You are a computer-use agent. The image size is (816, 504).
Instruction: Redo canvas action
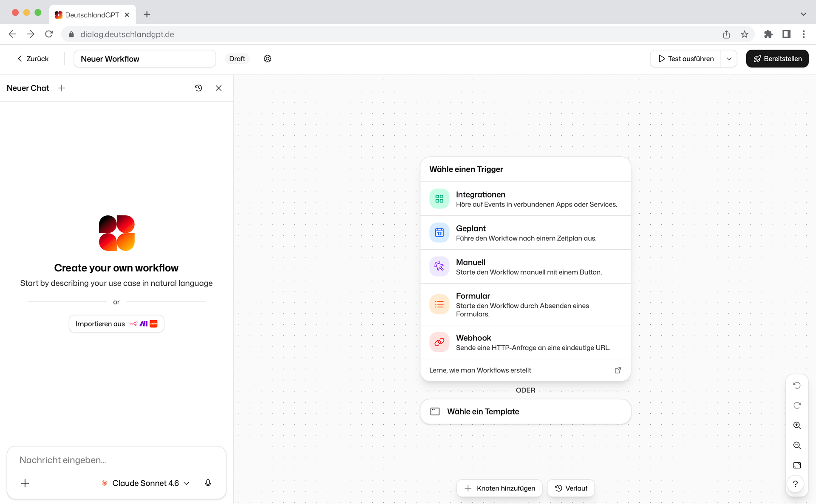click(x=797, y=405)
